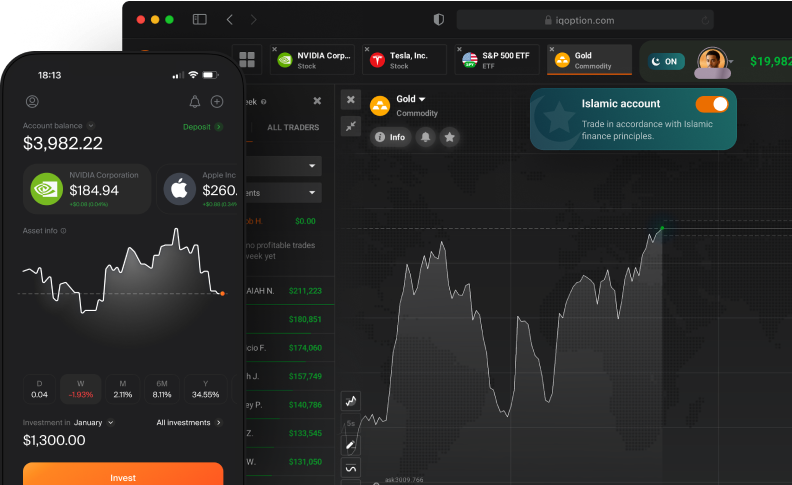Viewport: 792px width, 485px height.
Task: Select the trader row with $174,060
Action: coord(289,348)
